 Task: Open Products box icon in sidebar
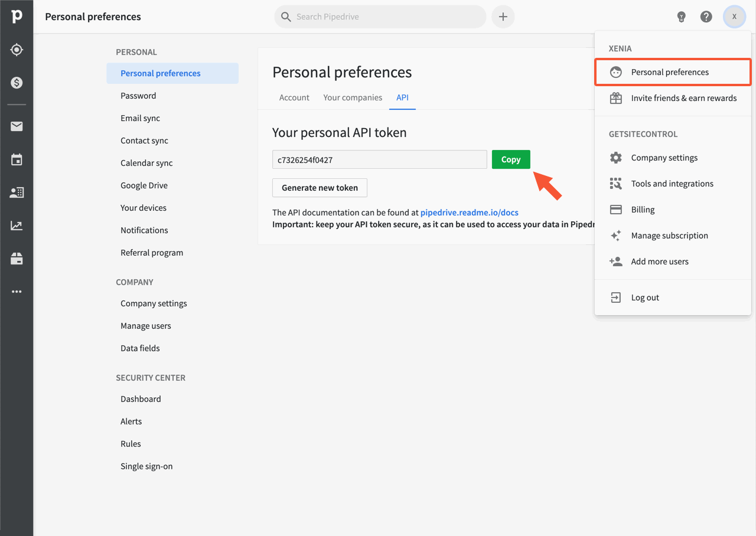coord(17,259)
